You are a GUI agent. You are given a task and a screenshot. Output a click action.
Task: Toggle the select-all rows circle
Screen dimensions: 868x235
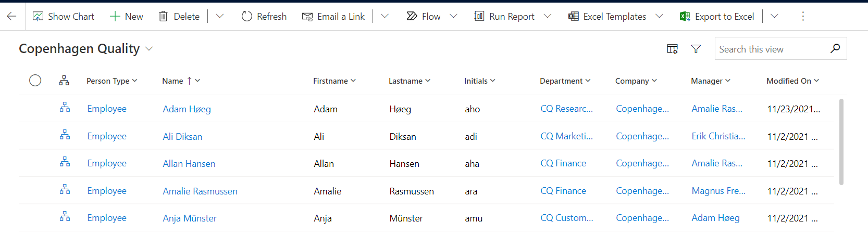[x=35, y=81]
